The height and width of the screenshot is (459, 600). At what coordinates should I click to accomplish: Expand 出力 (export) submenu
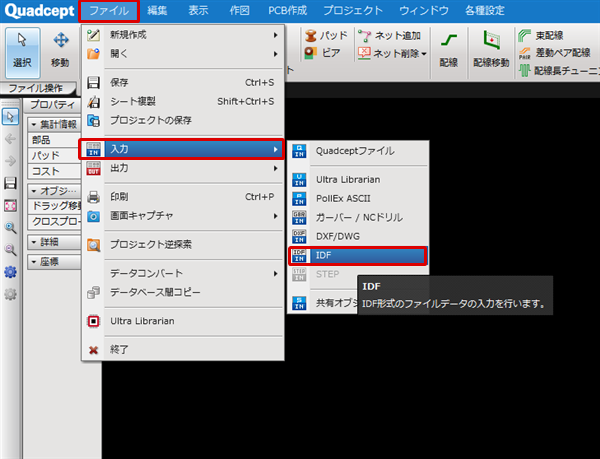(x=183, y=168)
